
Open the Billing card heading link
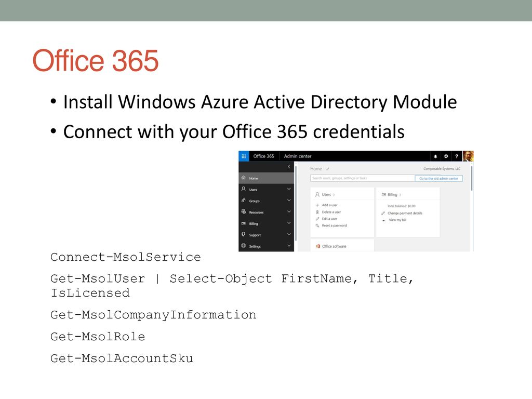click(x=392, y=195)
